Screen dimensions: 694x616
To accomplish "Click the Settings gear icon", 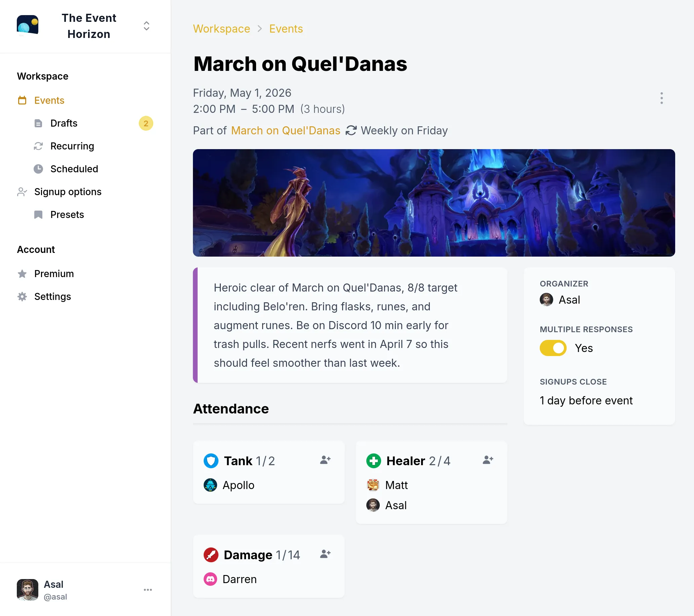I will (x=22, y=297).
